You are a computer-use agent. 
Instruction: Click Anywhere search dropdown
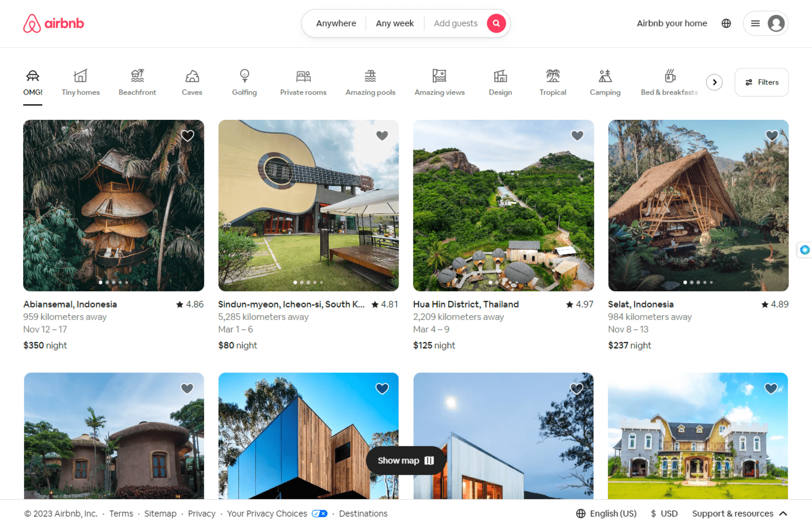tap(336, 23)
